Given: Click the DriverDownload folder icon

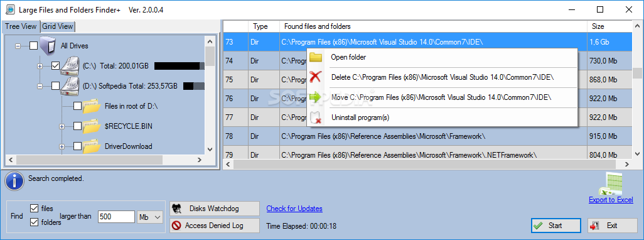Looking at the screenshot, I should (x=91, y=146).
